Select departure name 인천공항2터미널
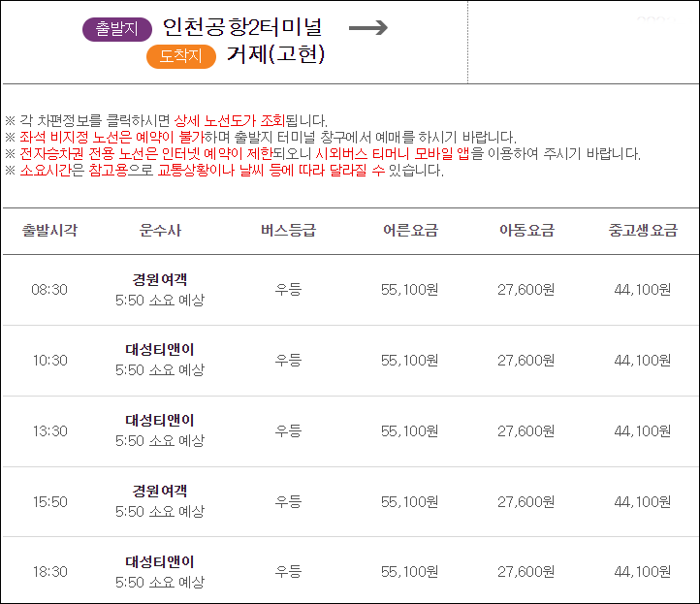This screenshot has width=700, height=604. click(242, 27)
